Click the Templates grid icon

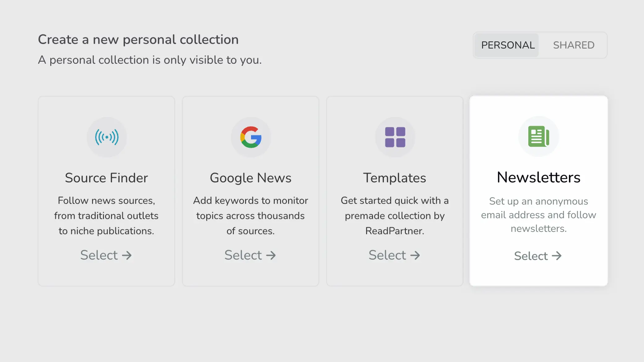click(x=395, y=137)
